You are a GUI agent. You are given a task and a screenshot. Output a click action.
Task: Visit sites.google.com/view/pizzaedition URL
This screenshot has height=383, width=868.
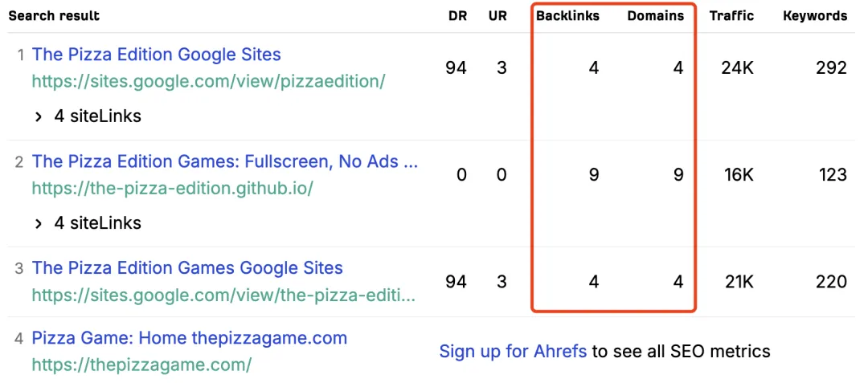click(x=208, y=81)
